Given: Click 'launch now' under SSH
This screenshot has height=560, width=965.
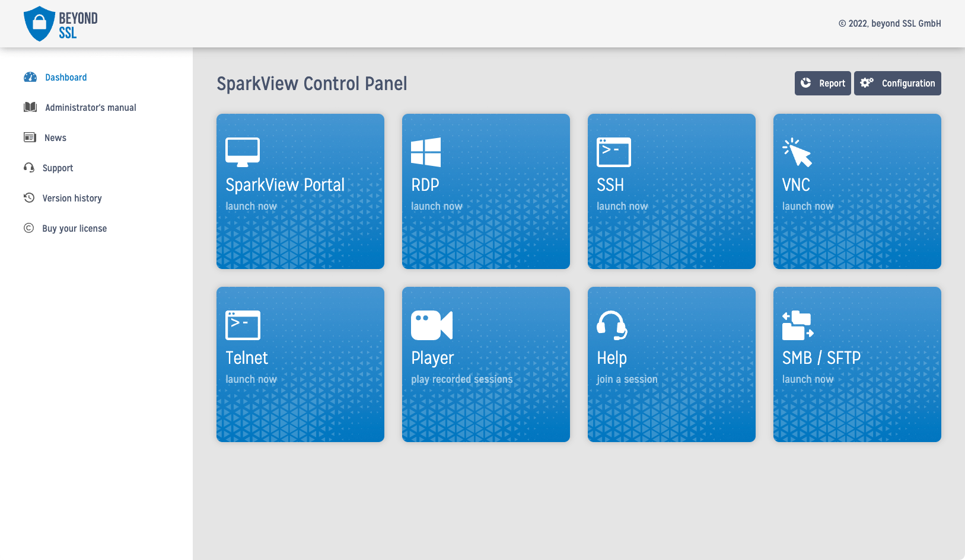Looking at the screenshot, I should (622, 206).
